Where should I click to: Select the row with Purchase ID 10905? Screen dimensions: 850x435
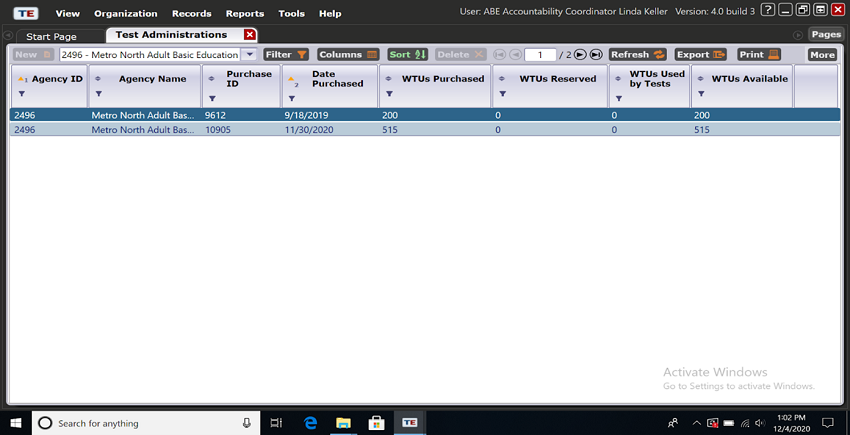(x=425, y=130)
